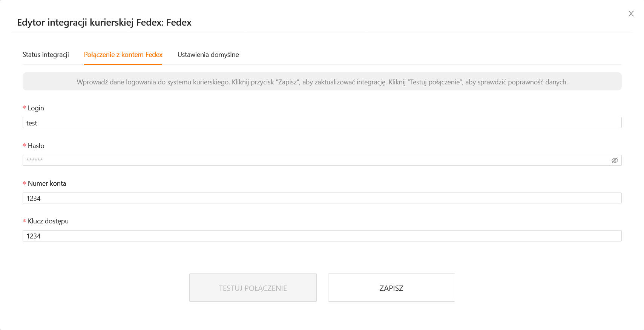The height and width of the screenshot is (330, 644).
Task: Click the Login field label
Action: (36, 108)
